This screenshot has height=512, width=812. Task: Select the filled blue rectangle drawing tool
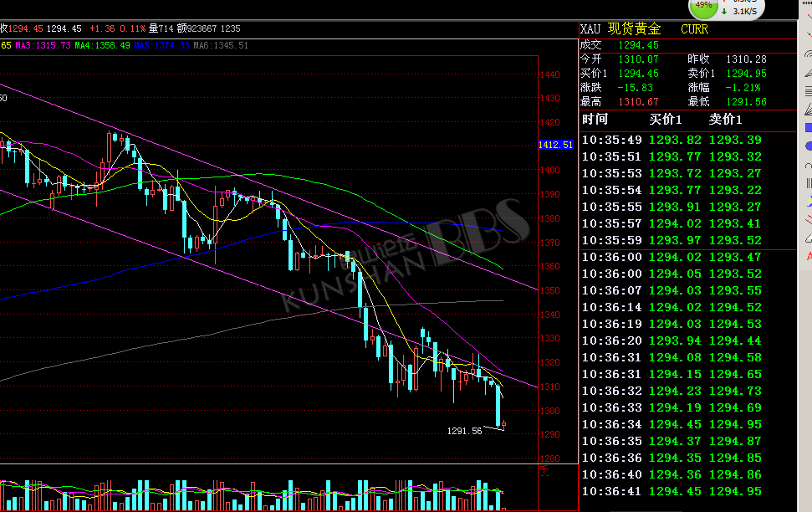pos(809,127)
